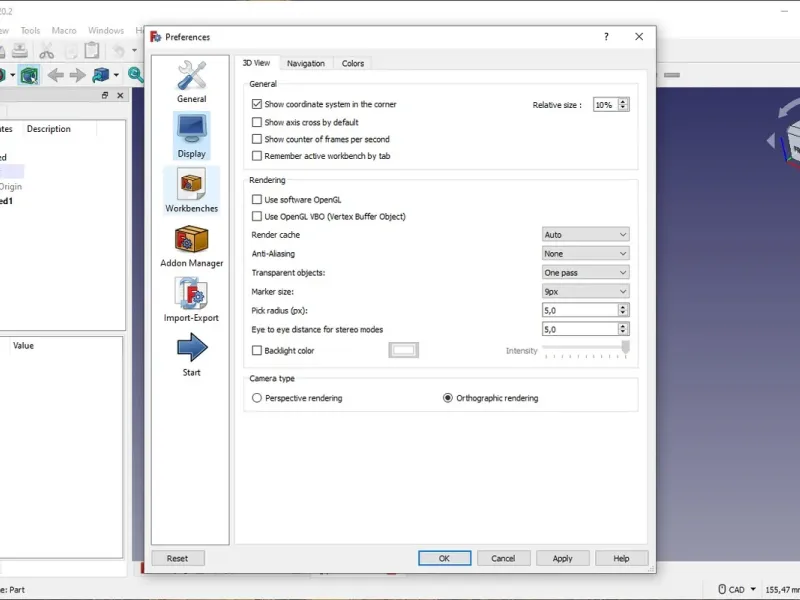Open the Start preferences section
Viewport: 800px width, 600px height.
pos(191,355)
